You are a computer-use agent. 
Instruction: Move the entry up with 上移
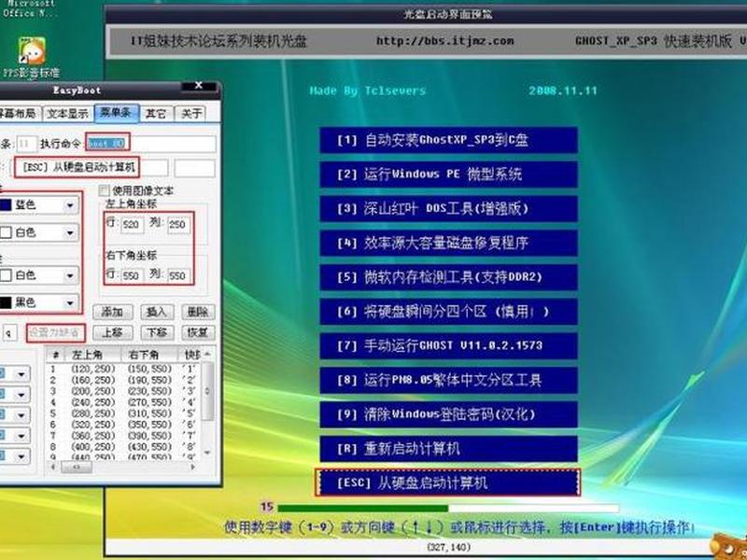112,332
